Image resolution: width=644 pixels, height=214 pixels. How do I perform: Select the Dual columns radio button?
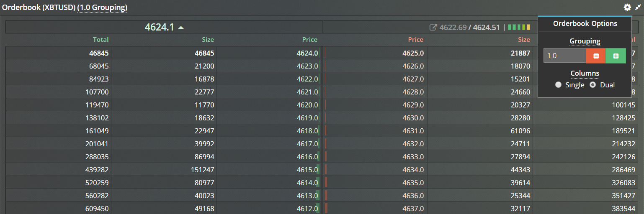pos(593,85)
